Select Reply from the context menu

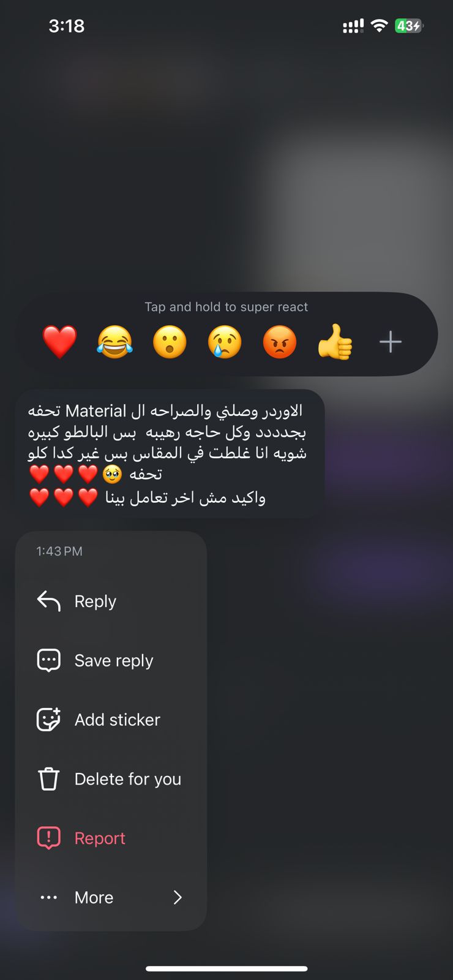pos(95,601)
